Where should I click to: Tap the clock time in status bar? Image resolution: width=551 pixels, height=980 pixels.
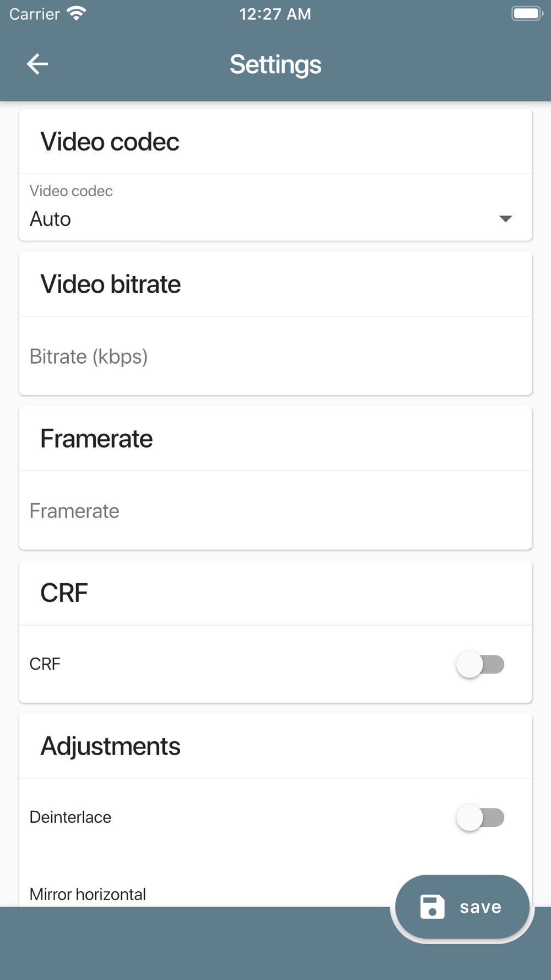275,14
